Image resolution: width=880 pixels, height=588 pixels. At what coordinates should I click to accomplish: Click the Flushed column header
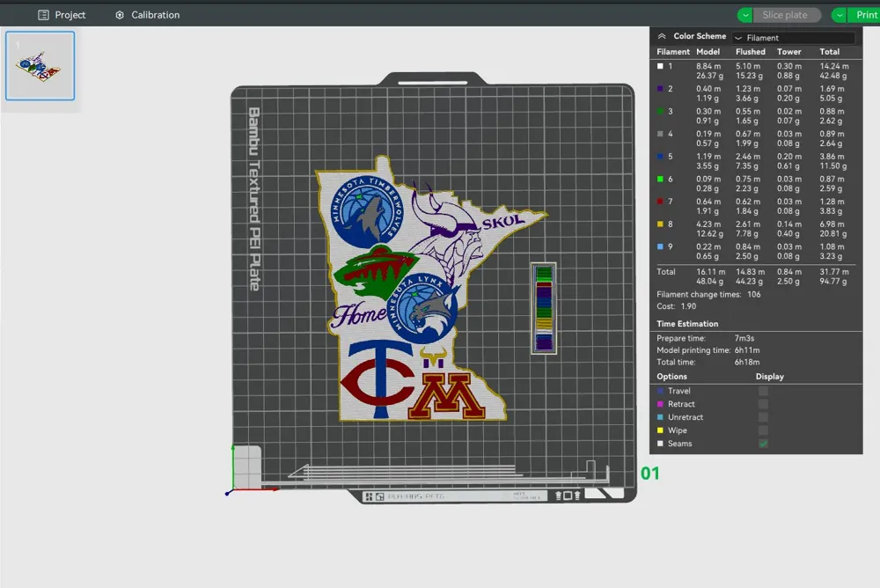click(751, 52)
